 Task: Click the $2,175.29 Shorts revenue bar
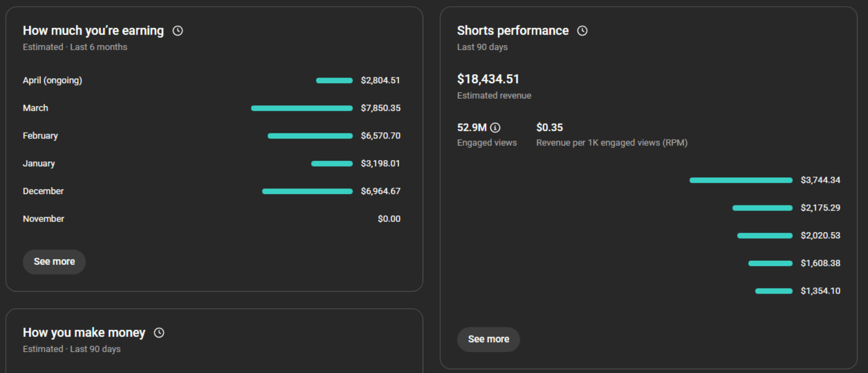(x=762, y=208)
